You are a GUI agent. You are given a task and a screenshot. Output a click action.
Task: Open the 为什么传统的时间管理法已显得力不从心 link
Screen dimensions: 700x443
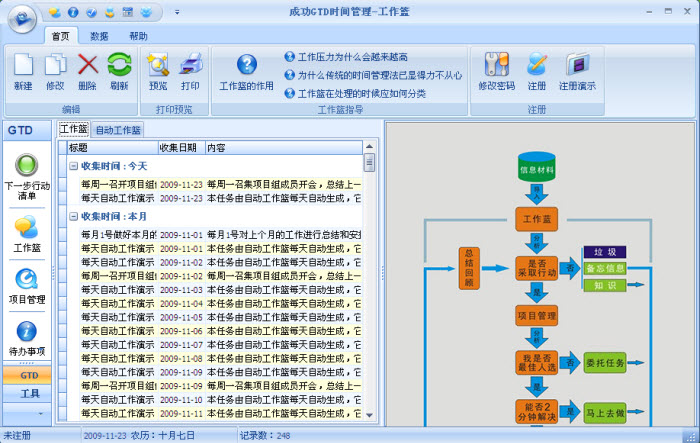tap(374, 75)
